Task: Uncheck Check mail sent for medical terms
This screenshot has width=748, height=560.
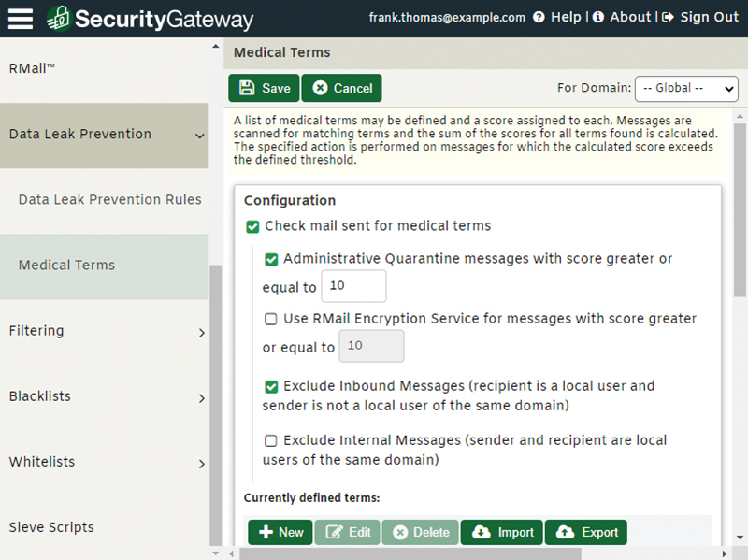Action: coord(252,226)
